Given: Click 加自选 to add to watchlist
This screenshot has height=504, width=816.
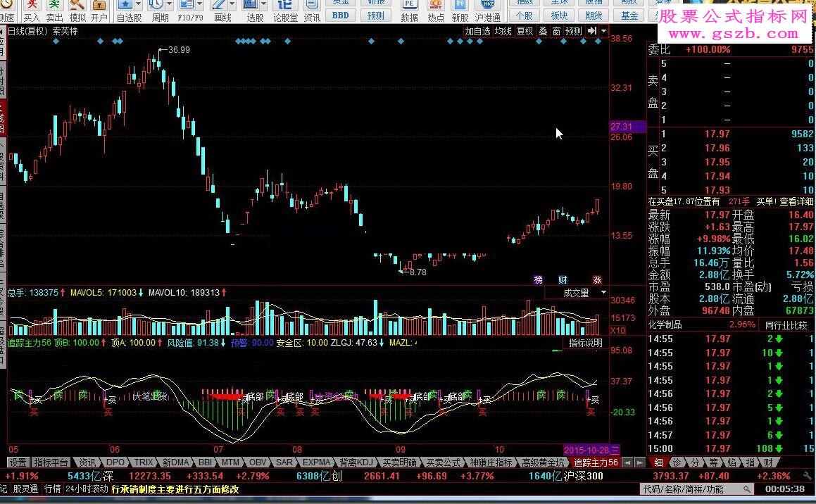Looking at the screenshot, I should tap(477, 31).
